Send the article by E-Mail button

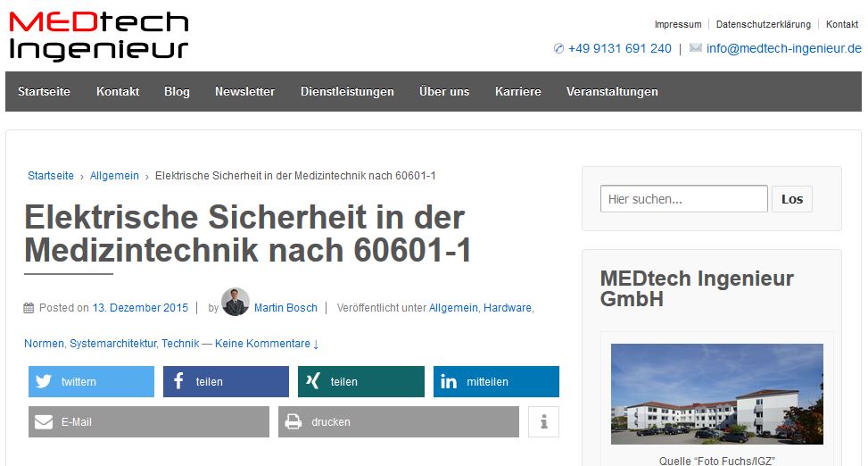(x=148, y=421)
